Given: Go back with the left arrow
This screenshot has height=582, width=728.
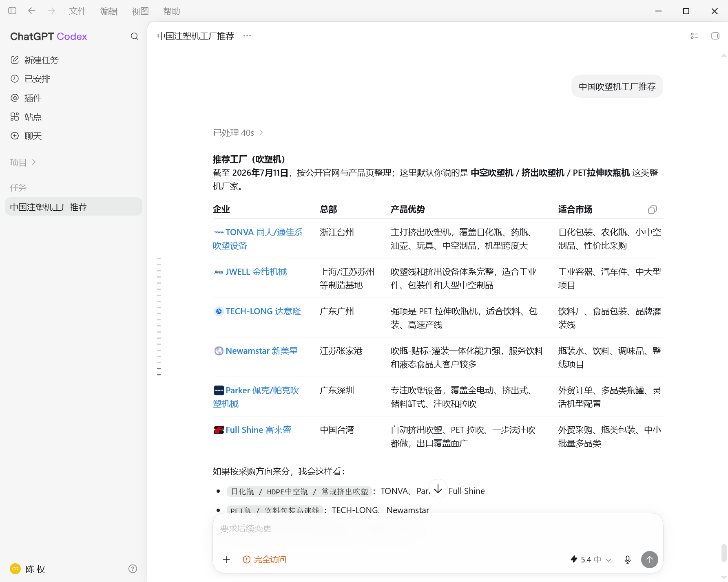Looking at the screenshot, I should (x=32, y=11).
